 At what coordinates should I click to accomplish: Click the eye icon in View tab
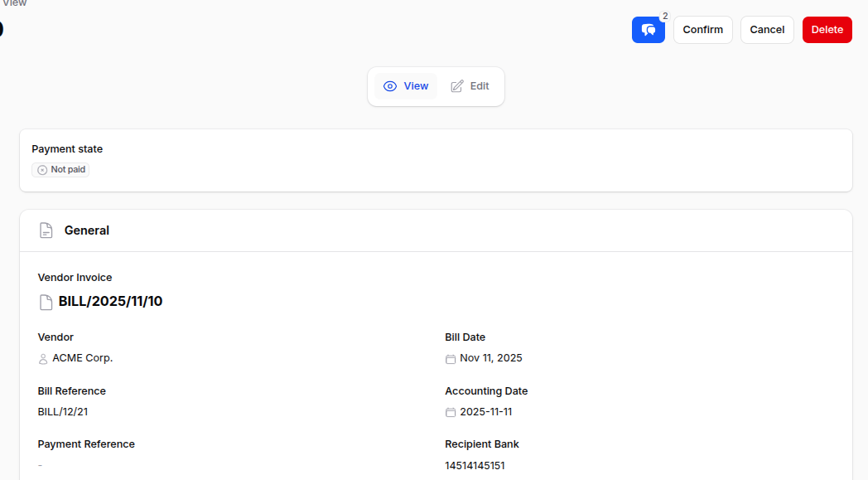pyautogui.click(x=390, y=86)
